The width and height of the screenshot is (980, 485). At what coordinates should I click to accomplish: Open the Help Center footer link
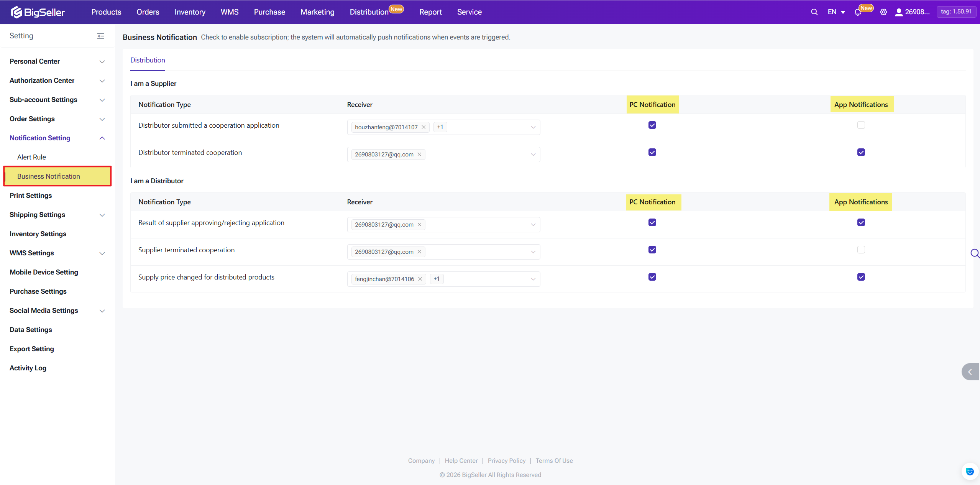click(461, 460)
